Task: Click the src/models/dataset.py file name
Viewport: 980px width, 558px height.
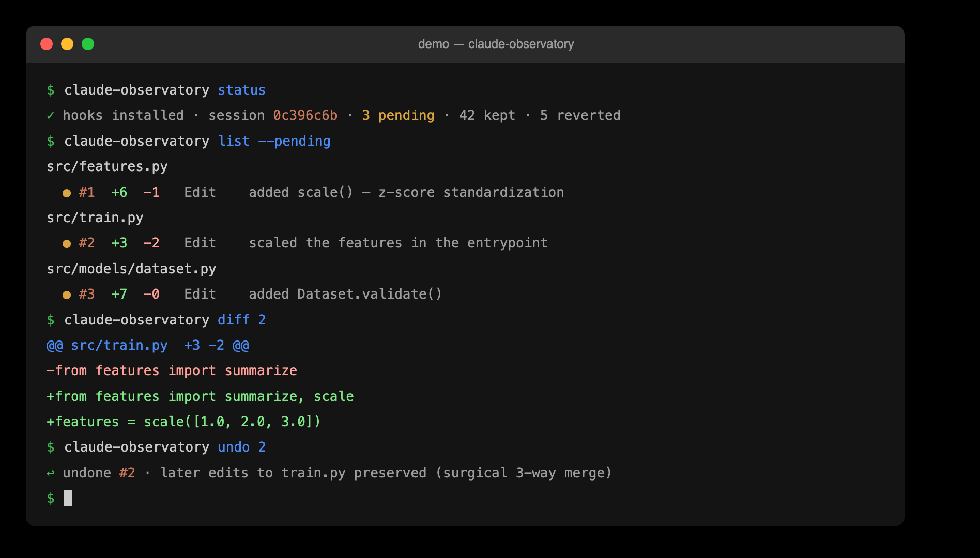Action: pyautogui.click(x=131, y=269)
